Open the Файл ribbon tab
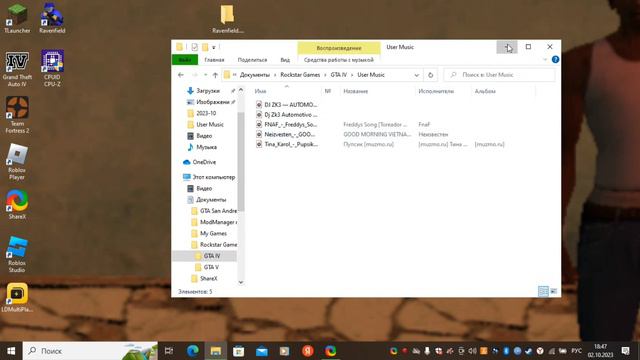The height and width of the screenshot is (360, 640). click(184, 60)
